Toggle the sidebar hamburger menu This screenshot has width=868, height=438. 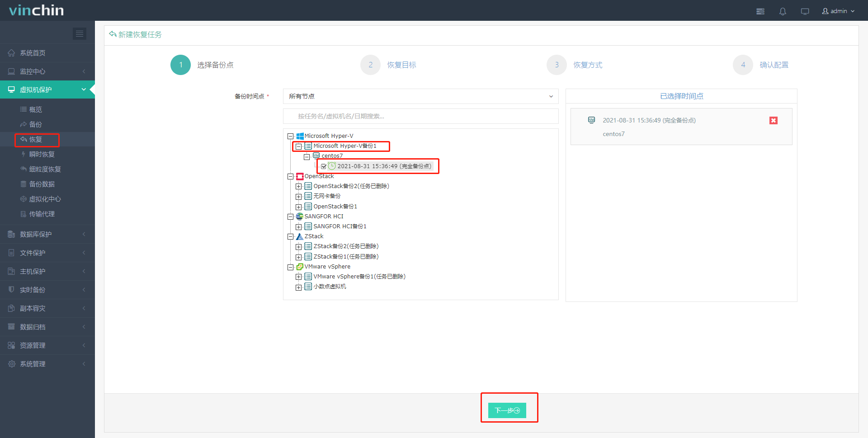coord(80,33)
